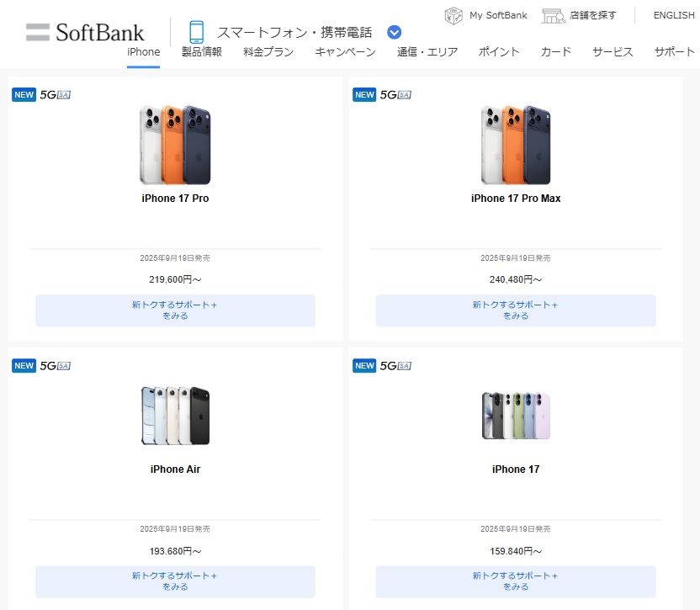
Task: Click 新トクするサポート+ button for iPhone 17 Pro
Action: click(175, 310)
